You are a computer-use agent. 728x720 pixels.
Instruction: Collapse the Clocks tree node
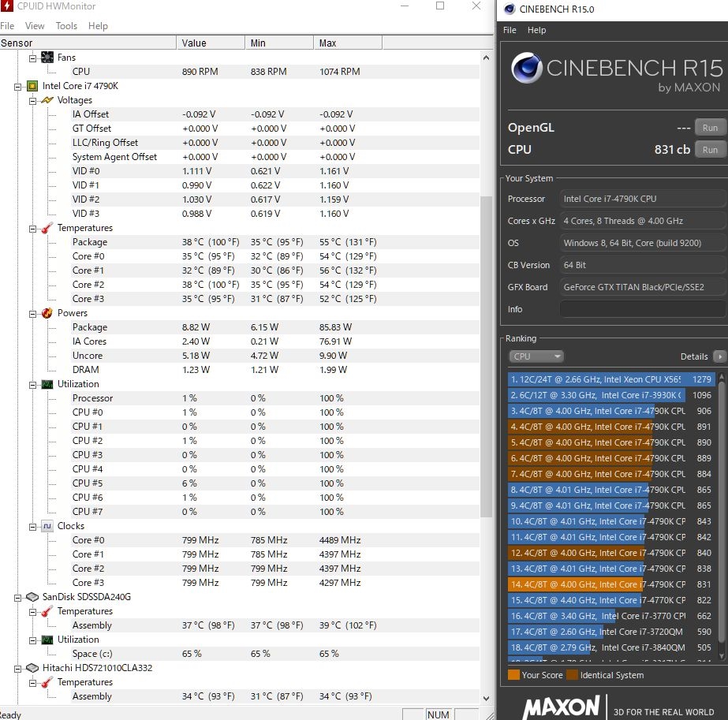(x=32, y=527)
